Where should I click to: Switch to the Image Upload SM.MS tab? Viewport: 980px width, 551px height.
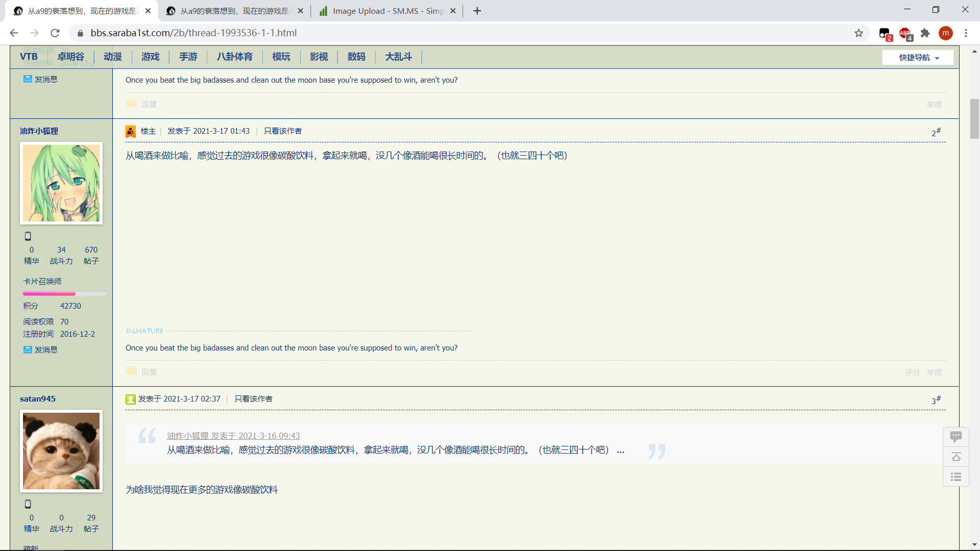387,11
